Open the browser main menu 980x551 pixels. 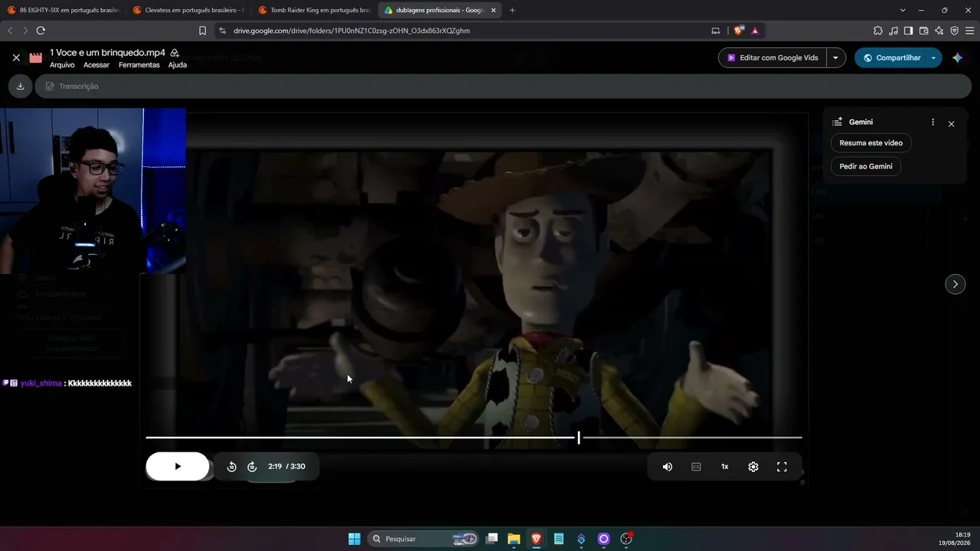[x=970, y=31]
